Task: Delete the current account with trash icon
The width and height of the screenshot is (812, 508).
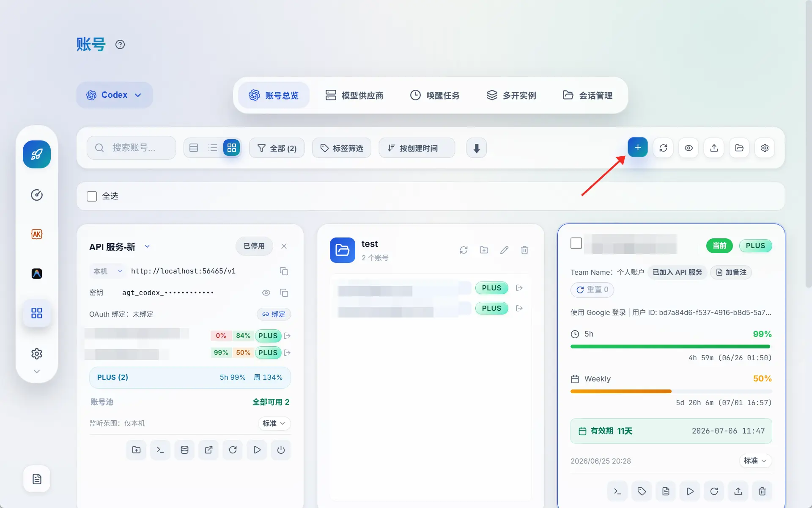Action: (762, 491)
